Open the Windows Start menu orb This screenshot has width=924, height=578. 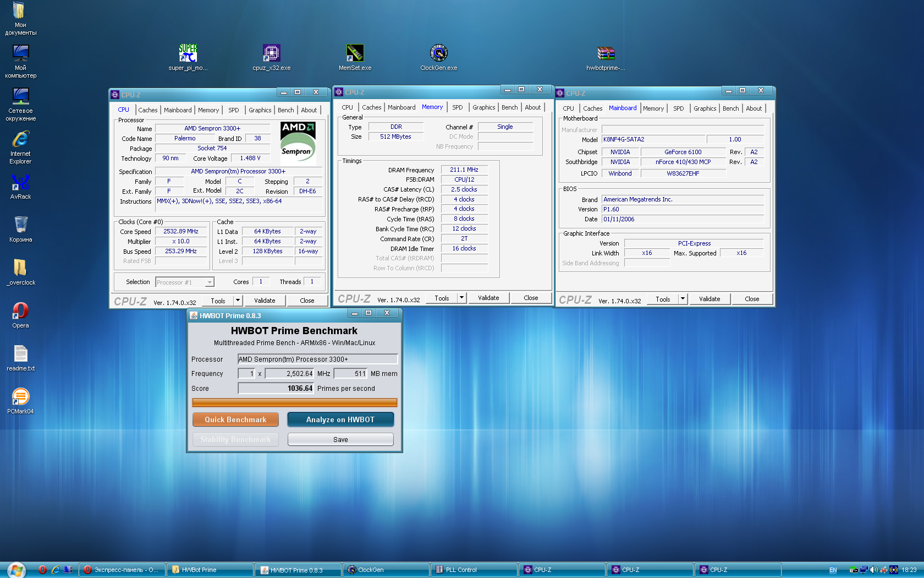(x=16, y=570)
